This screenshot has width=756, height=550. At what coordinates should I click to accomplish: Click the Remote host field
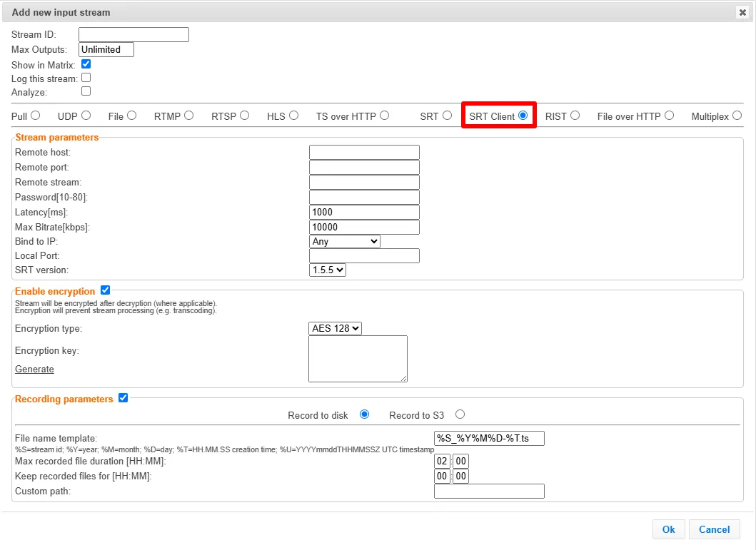click(365, 152)
